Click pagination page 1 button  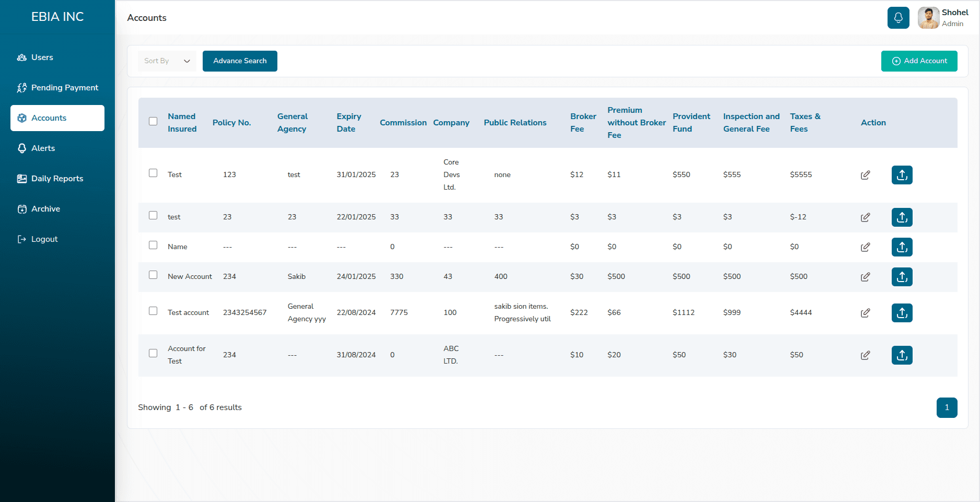pos(947,408)
